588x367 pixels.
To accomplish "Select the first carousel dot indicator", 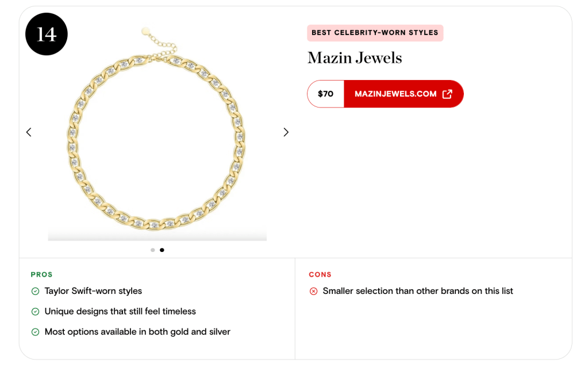I will (152, 250).
